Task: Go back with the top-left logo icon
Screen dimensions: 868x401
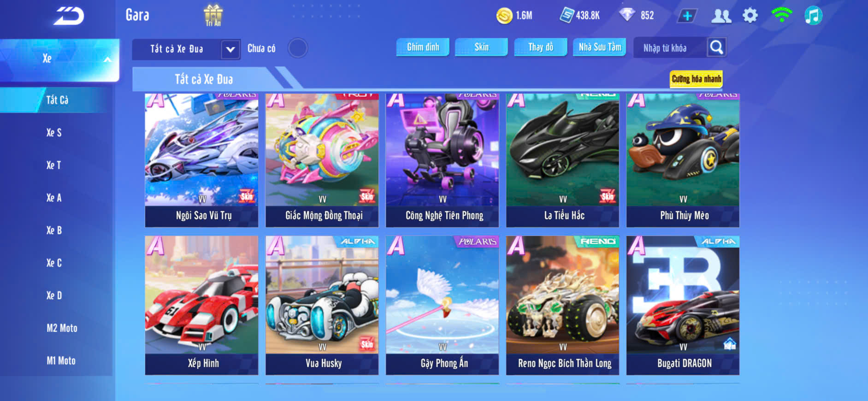Action: (x=69, y=16)
